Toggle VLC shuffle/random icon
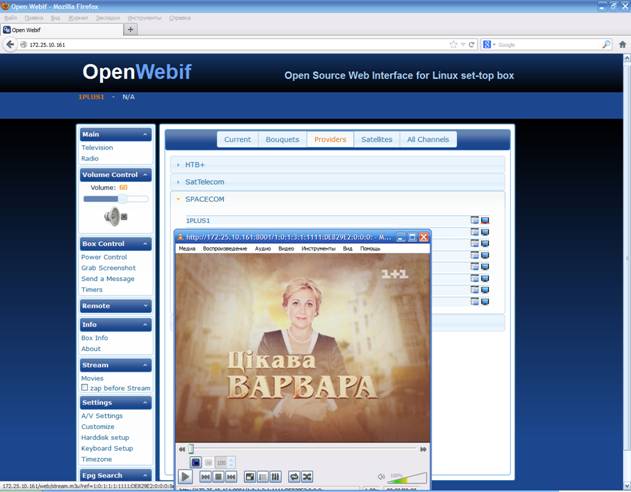The image size is (631, 492). (307, 477)
